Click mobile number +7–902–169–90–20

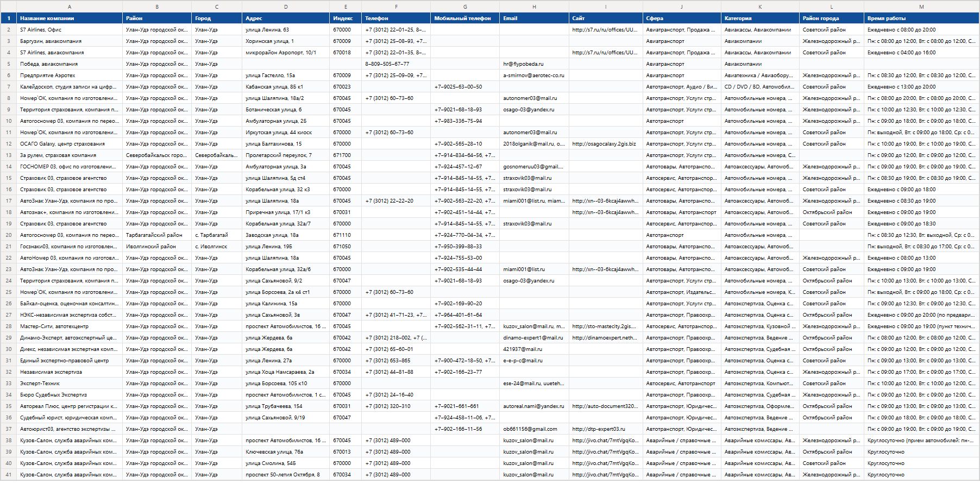click(465, 304)
